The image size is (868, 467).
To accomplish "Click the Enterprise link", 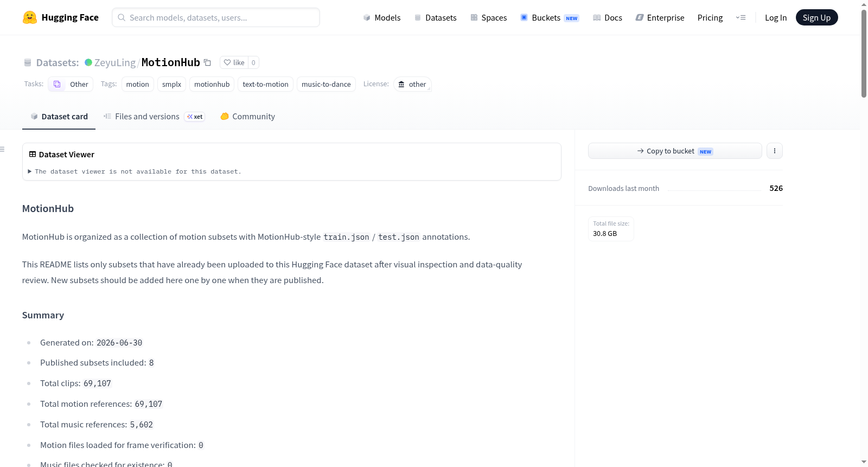I will (660, 17).
